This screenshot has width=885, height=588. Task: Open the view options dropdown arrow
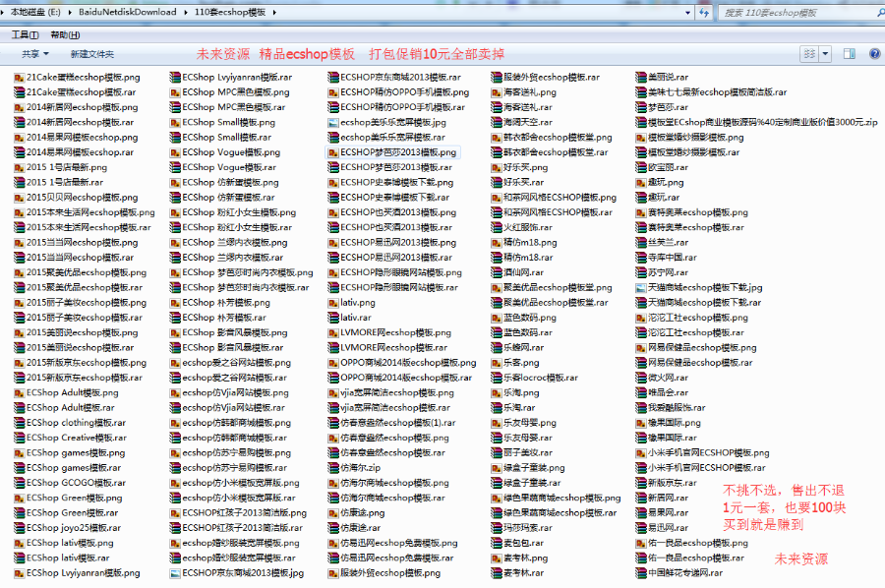[x=825, y=54]
